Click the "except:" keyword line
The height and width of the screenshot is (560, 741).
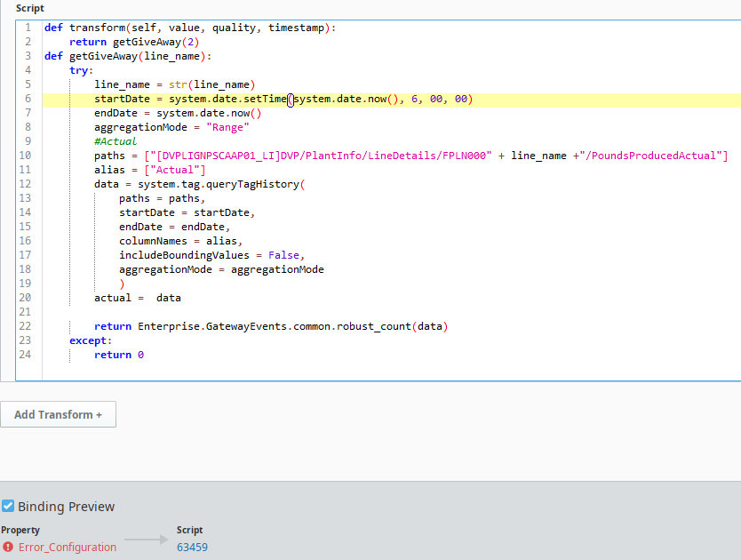tap(91, 340)
